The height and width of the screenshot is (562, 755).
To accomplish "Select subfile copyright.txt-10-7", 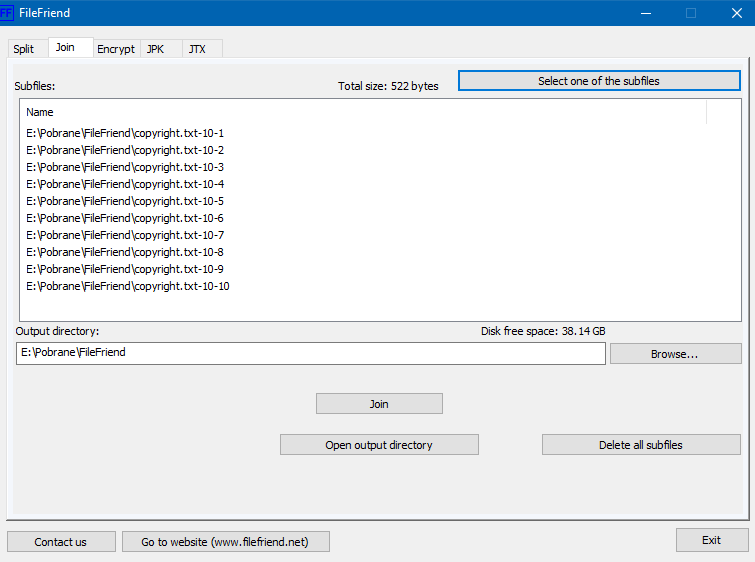I will [x=125, y=235].
